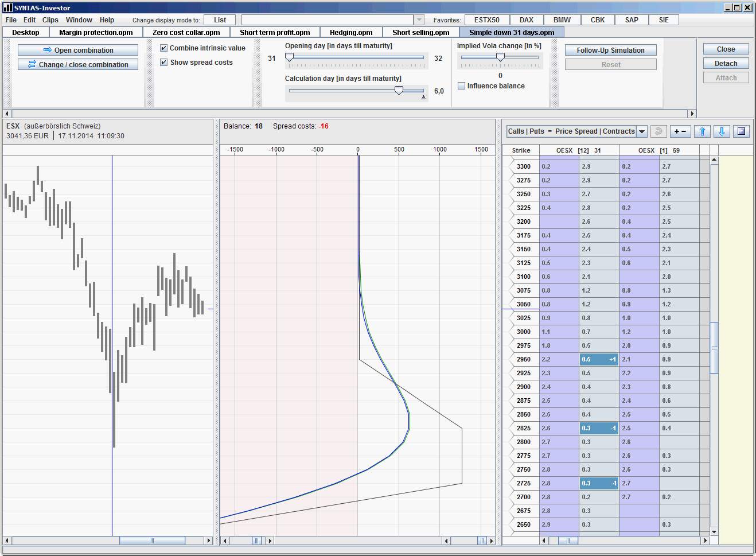756x556 pixels.
Task: Switch to the Desktop tab
Action: [26, 33]
